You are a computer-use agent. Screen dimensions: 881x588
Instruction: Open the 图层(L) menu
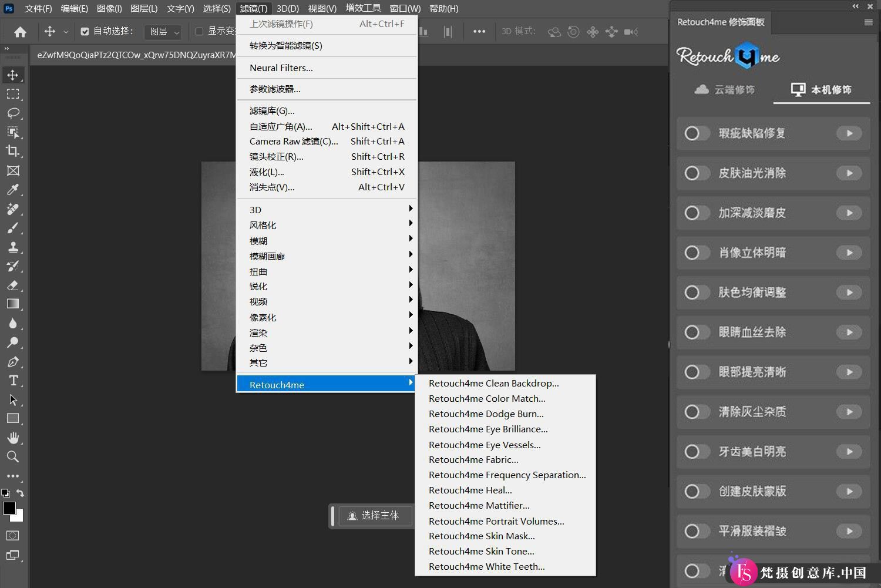click(x=144, y=9)
